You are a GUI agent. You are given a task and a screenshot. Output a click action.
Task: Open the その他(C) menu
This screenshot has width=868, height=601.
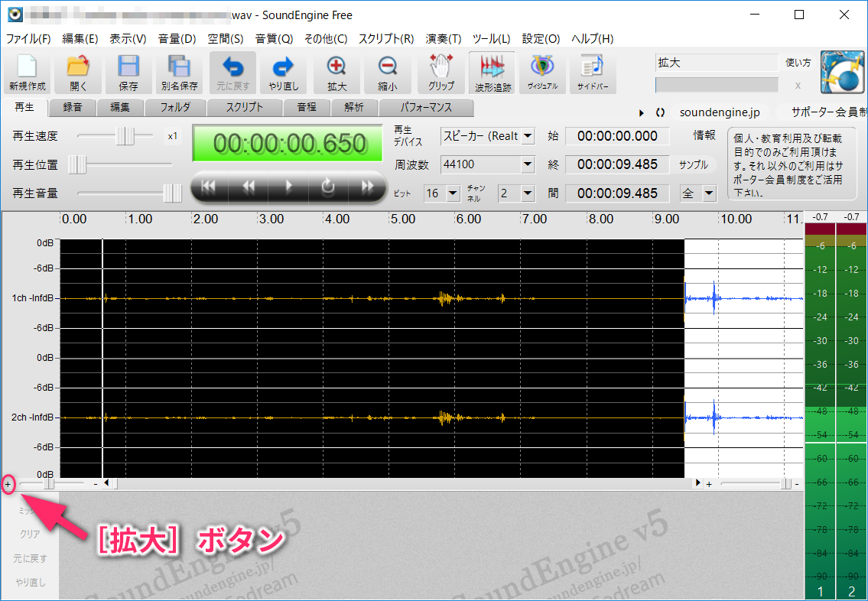tap(326, 39)
